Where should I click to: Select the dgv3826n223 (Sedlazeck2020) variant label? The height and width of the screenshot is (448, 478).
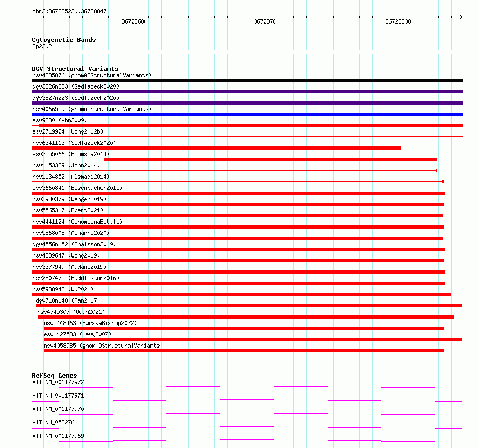click(x=76, y=86)
